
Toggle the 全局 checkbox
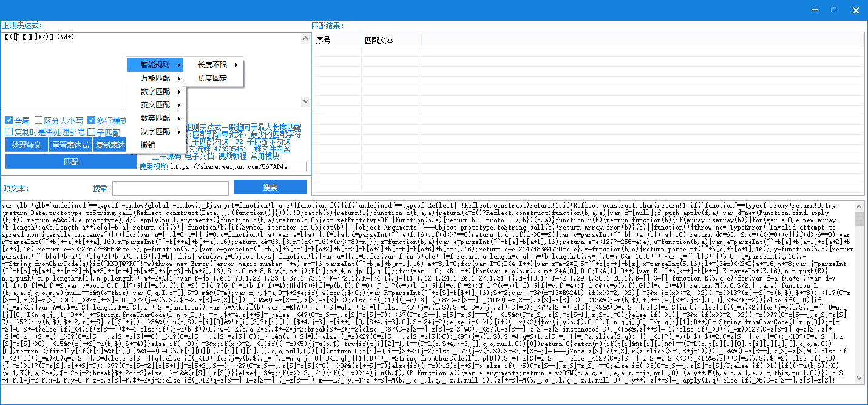click(x=9, y=120)
